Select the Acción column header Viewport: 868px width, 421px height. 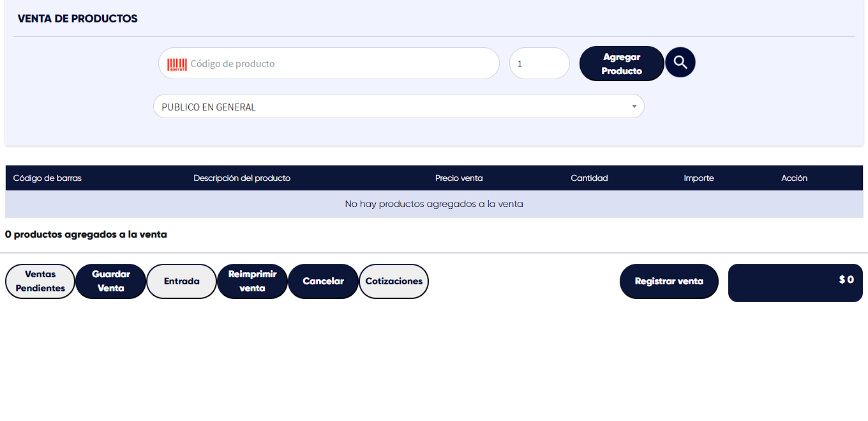794,178
